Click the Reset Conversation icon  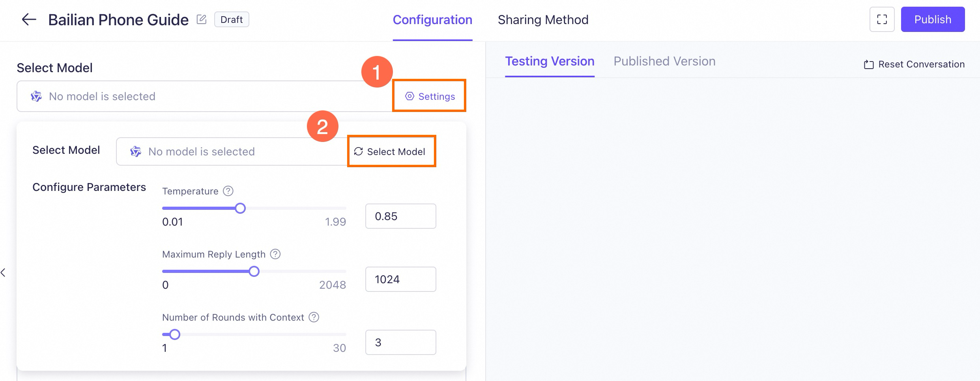pyautogui.click(x=869, y=64)
